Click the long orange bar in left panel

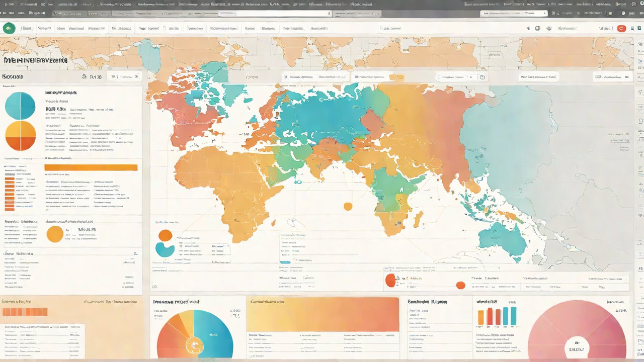(91, 167)
